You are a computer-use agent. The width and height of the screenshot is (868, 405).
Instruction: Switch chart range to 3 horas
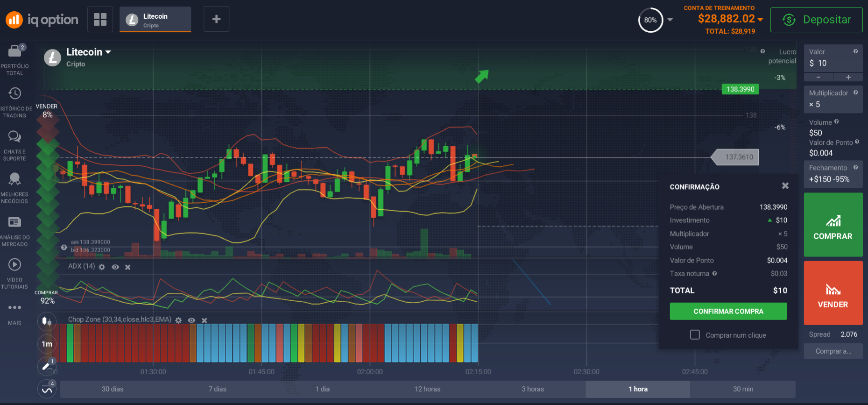pyautogui.click(x=533, y=389)
